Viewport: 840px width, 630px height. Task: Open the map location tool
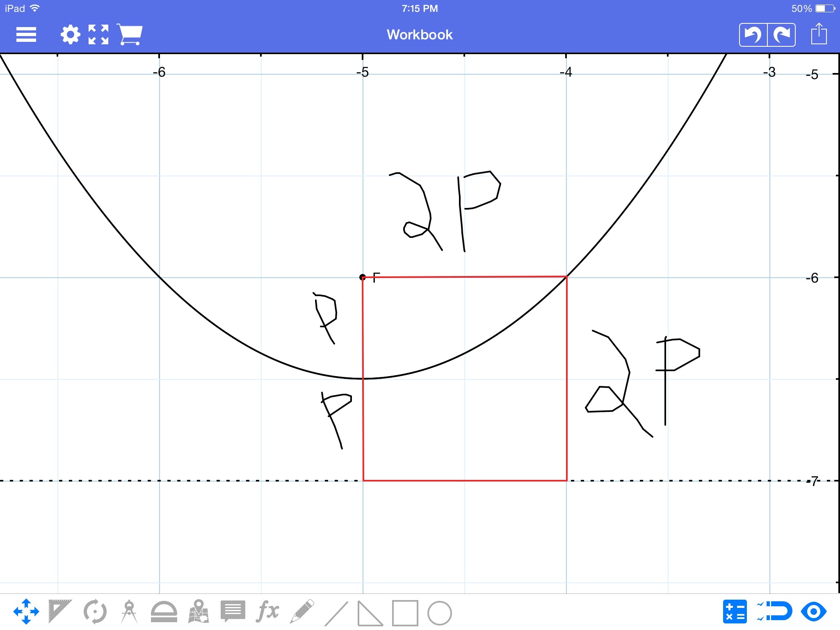[x=199, y=612]
